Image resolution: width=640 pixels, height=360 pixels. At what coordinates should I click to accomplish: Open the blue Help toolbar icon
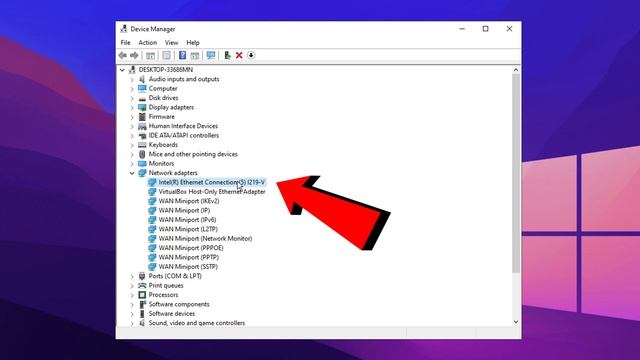[182, 55]
